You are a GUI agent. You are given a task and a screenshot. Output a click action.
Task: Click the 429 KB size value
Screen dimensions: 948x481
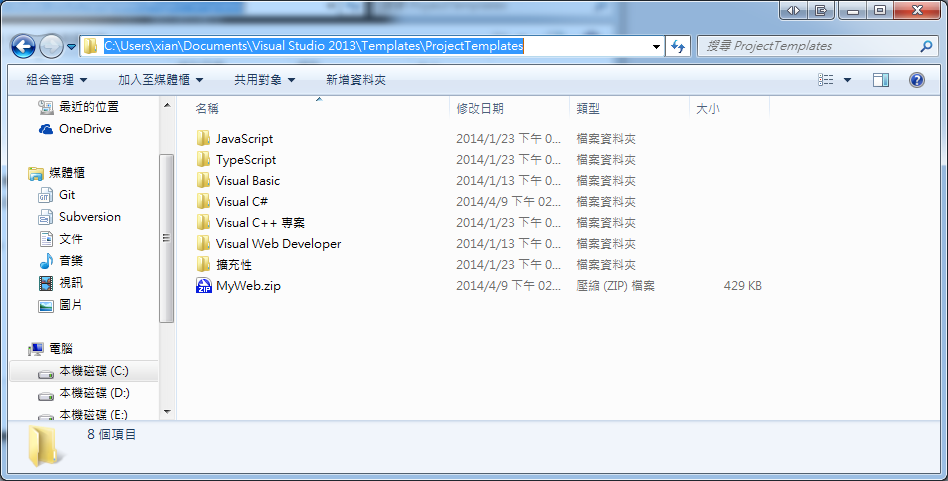pos(742,286)
